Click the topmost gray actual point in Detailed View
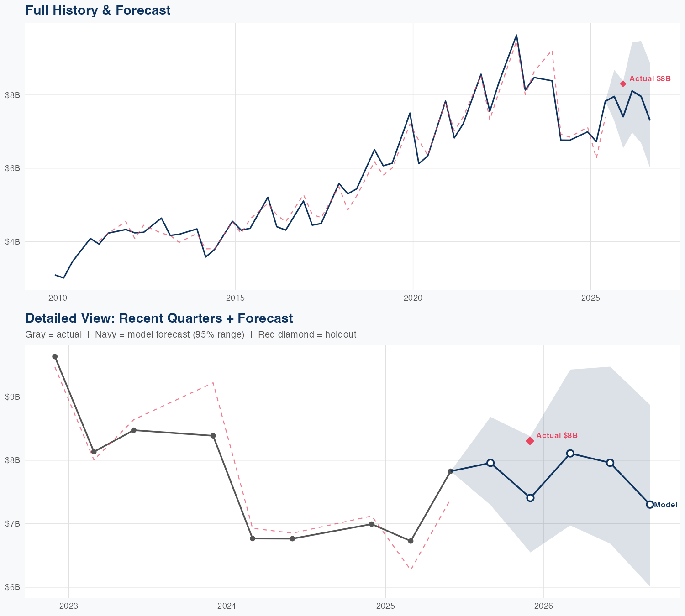 (55, 356)
